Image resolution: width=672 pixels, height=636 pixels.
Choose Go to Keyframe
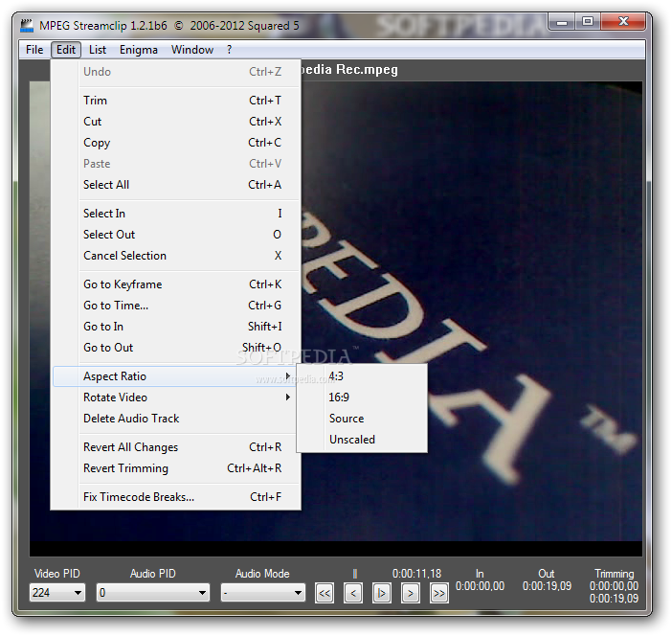pyautogui.click(x=175, y=284)
